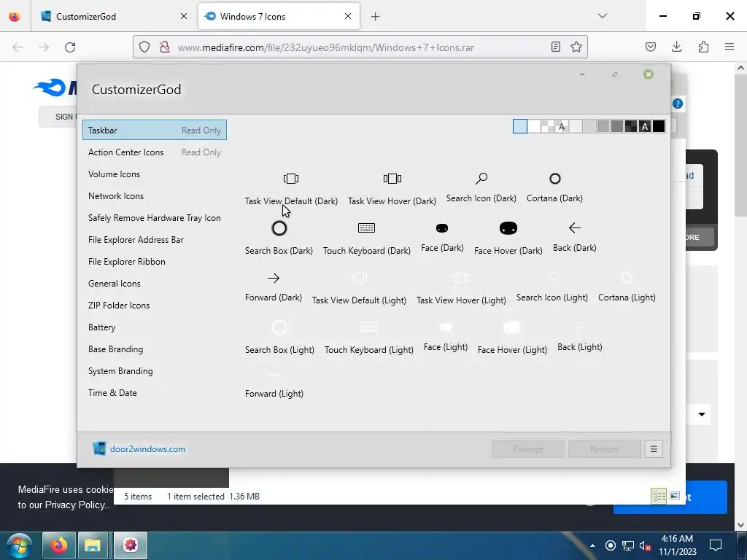Select Face Hover (Dark) icon
The width and height of the screenshot is (747, 560).
[508, 228]
